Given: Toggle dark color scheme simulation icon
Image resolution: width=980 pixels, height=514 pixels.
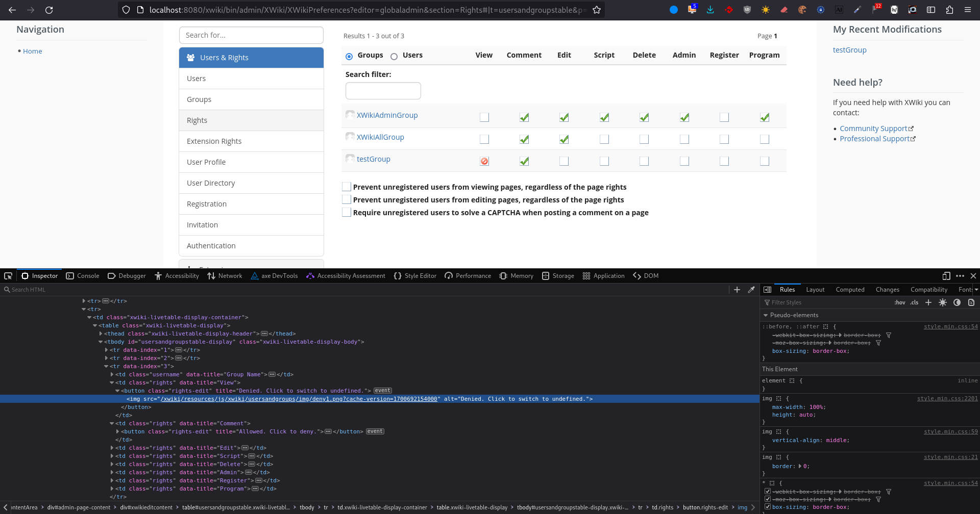Looking at the screenshot, I should [x=957, y=302].
